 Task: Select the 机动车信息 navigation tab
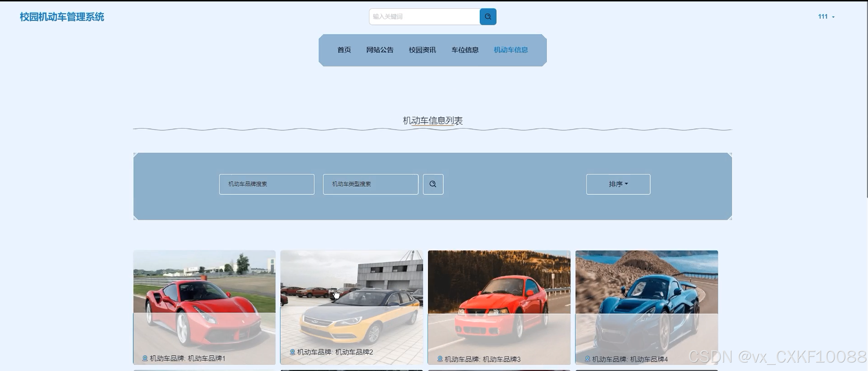(510, 50)
